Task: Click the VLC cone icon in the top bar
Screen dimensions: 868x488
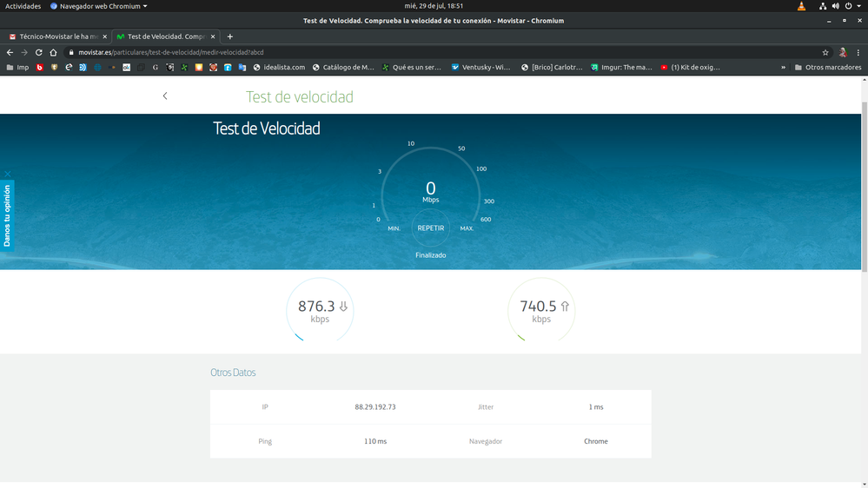Action: [x=801, y=6]
